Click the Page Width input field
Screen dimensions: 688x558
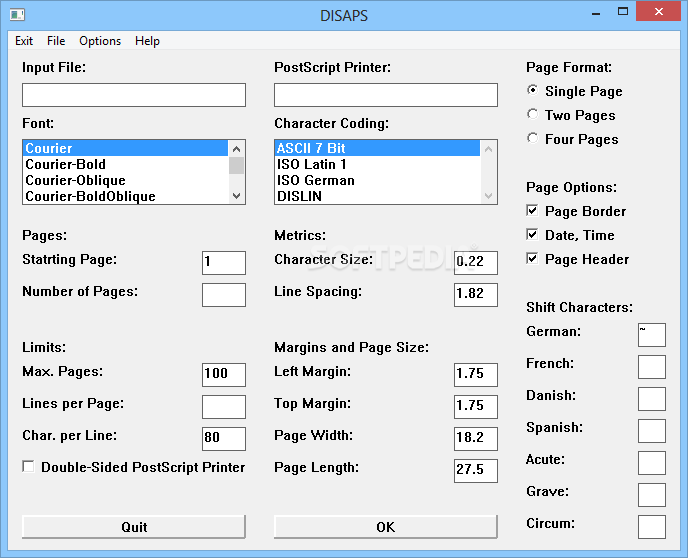pos(476,439)
